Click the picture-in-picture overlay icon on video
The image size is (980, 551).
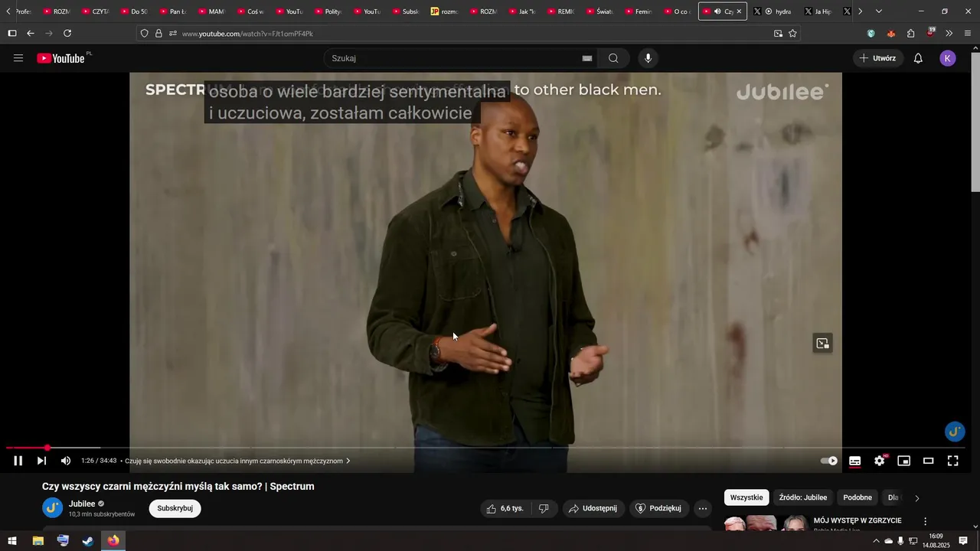point(822,344)
